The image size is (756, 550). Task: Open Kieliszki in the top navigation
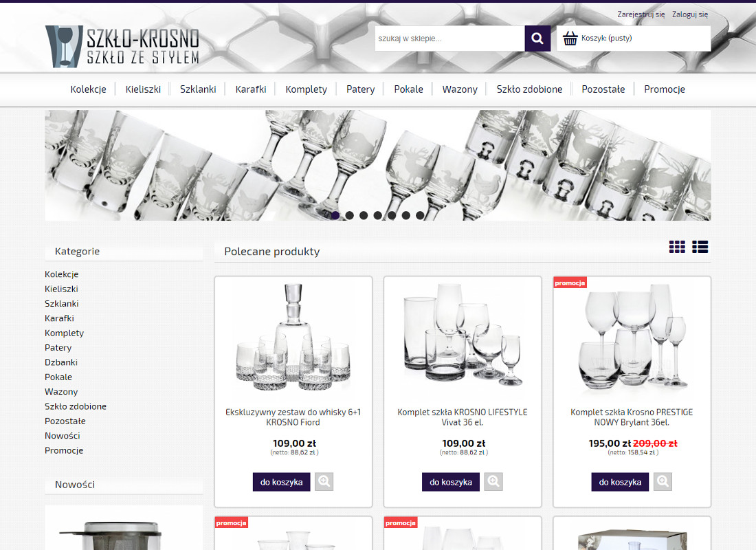pos(143,89)
